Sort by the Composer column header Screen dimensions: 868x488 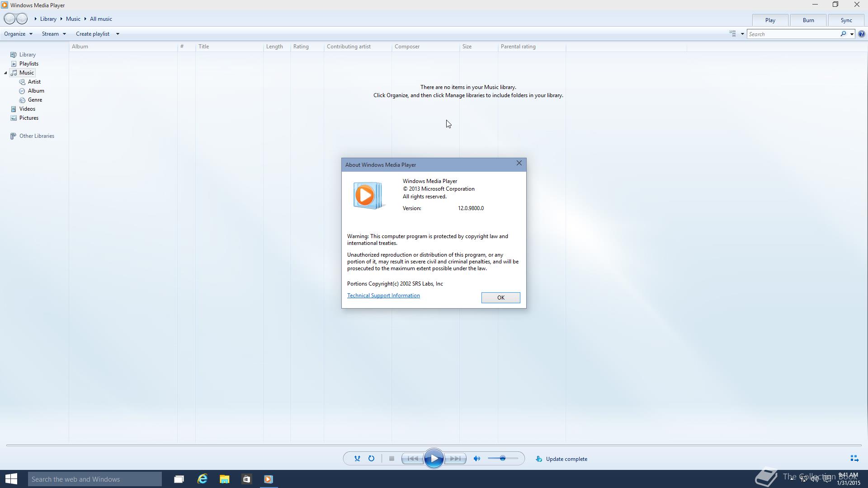[x=425, y=47]
